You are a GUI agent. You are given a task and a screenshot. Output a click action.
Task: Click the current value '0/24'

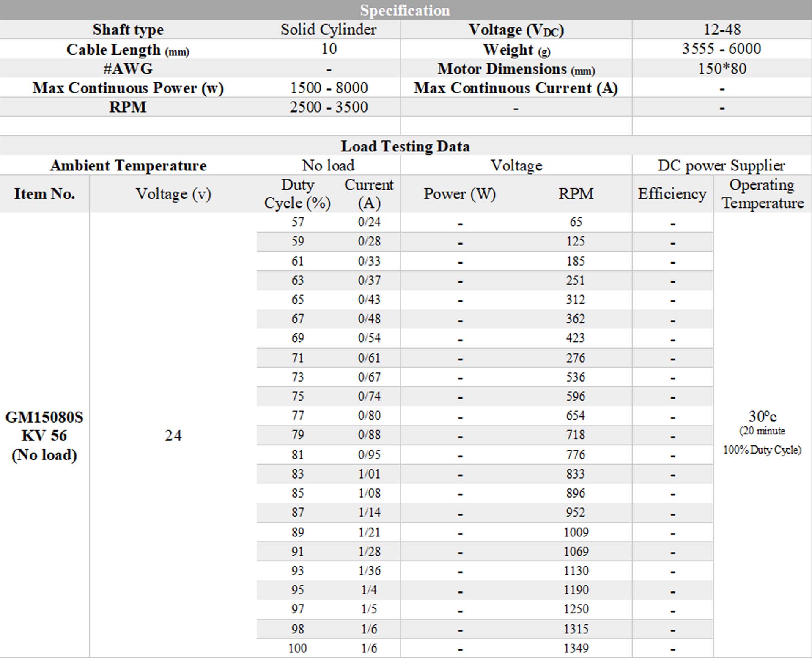(x=369, y=222)
